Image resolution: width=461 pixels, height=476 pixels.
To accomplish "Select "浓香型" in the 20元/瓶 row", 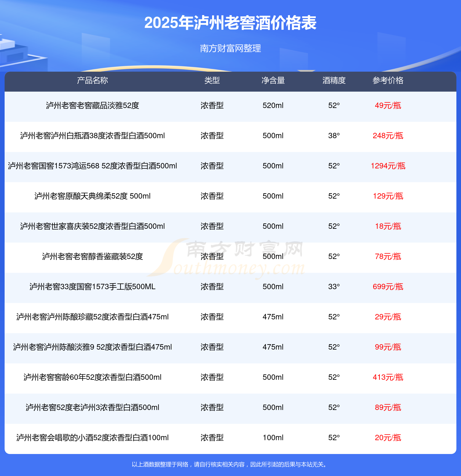I will pos(212,438).
